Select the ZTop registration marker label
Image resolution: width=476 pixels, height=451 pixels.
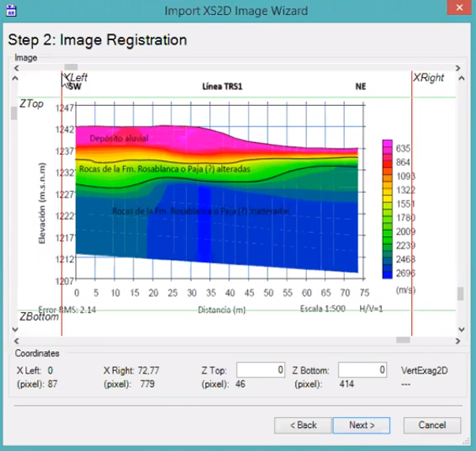(x=32, y=104)
